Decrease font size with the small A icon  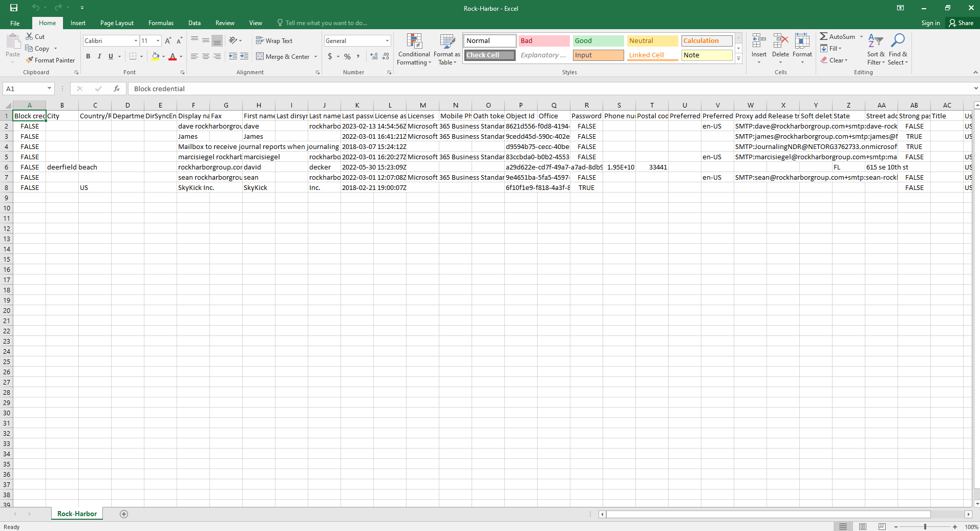tap(179, 40)
